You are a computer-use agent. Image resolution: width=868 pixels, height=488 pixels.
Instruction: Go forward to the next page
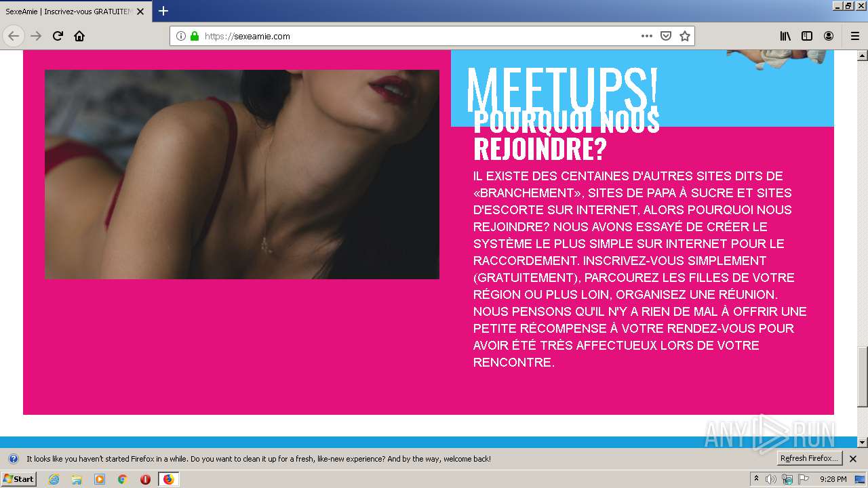coord(36,36)
